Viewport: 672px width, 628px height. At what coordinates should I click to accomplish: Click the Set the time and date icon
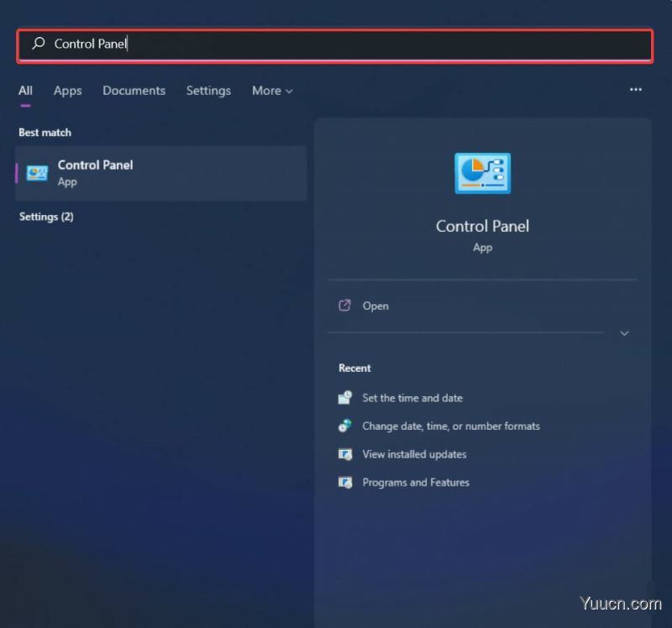[x=345, y=397]
